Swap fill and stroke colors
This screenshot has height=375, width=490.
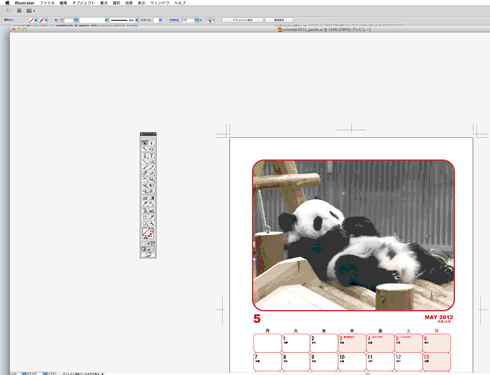click(153, 229)
